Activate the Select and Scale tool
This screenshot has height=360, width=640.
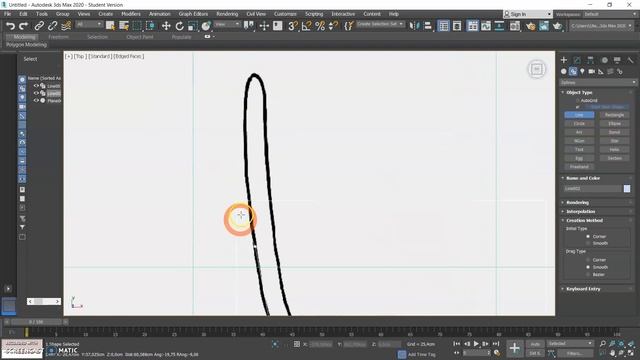point(193,26)
